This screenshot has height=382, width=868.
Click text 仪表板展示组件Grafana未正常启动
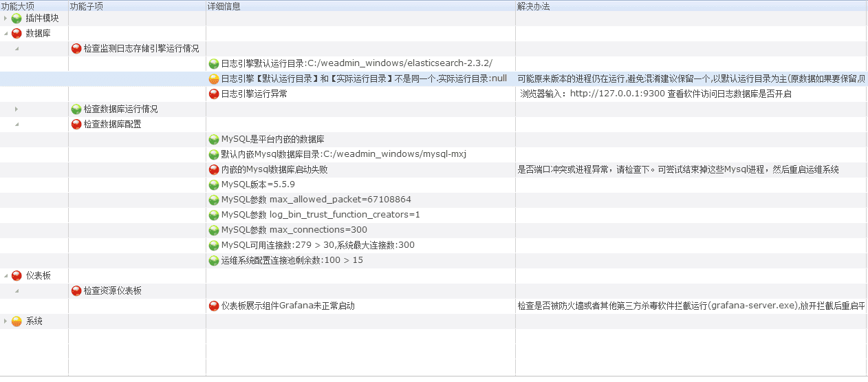pyautogui.click(x=287, y=306)
